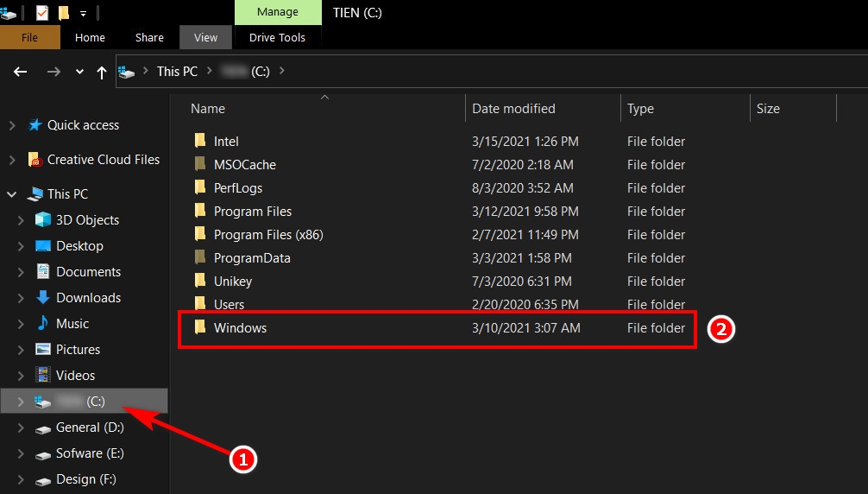
Task: Click the Windows folder name text
Action: pyautogui.click(x=240, y=328)
